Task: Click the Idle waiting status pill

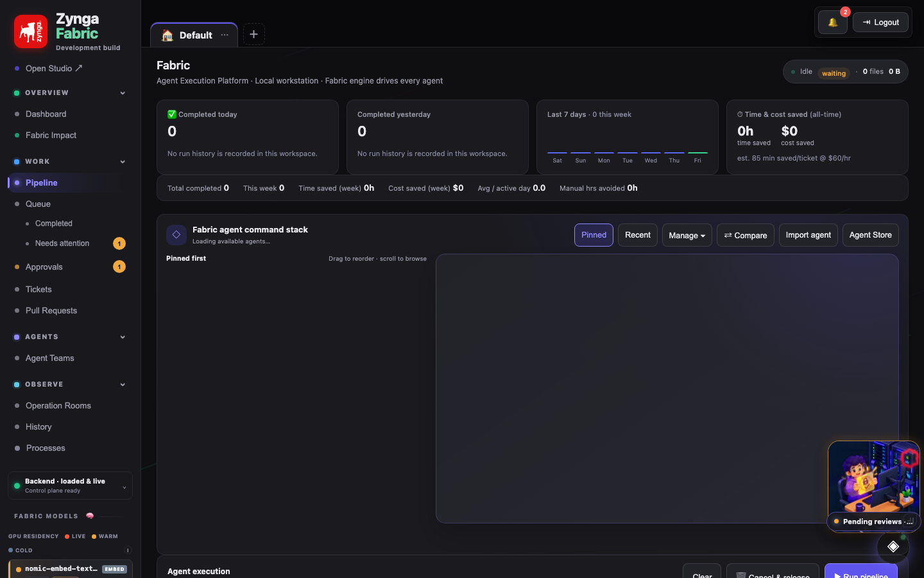Action: (845, 72)
